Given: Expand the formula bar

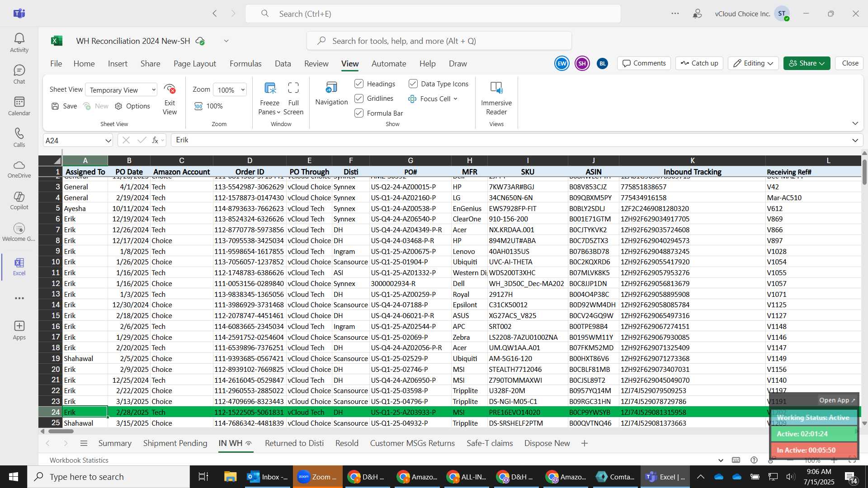Looking at the screenshot, I should 855,140.
